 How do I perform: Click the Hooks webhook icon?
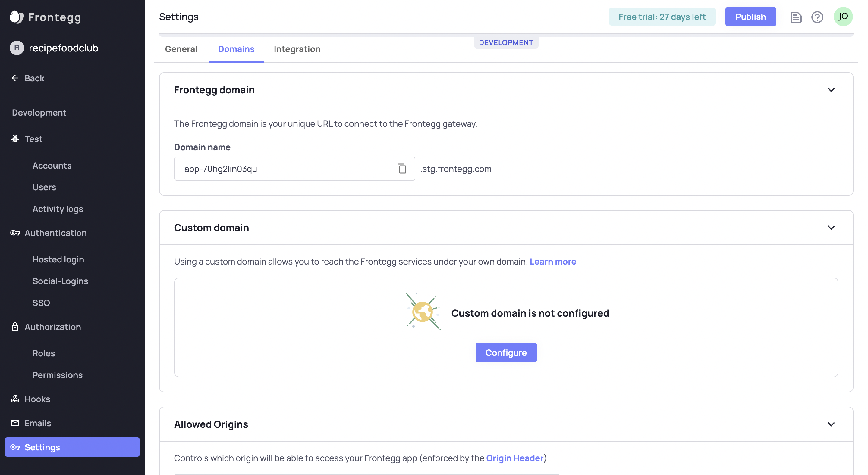(15, 399)
